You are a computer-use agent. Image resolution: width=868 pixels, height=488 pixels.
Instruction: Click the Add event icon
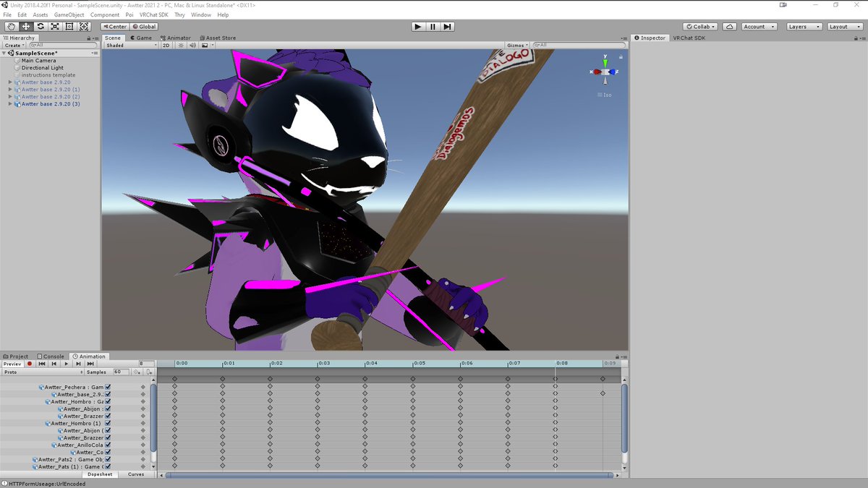click(148, 372)
